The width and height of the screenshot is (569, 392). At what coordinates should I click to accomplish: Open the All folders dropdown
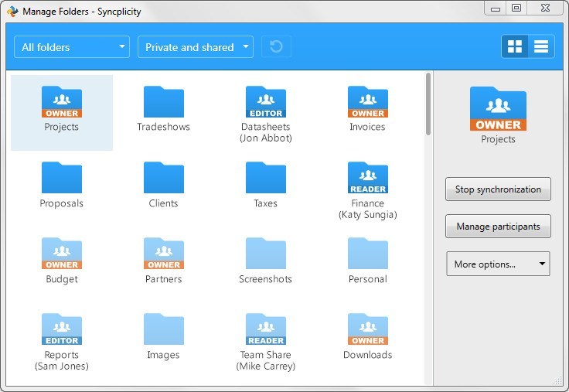click(x=72, y=47)
